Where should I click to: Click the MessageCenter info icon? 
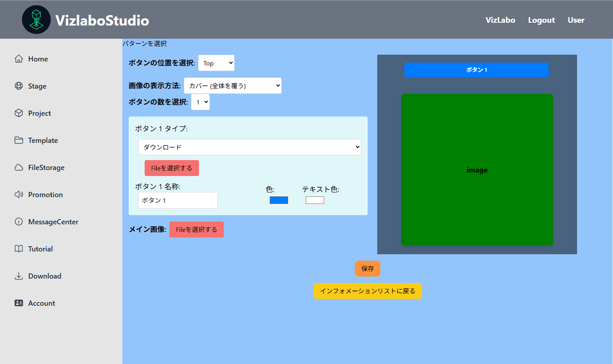click(19, 222)
